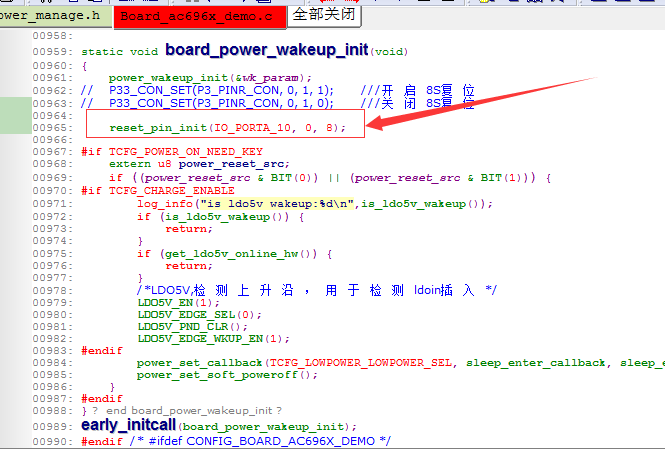Click the commented line ending with 关闭8S复位

click(x=278, y=103)
